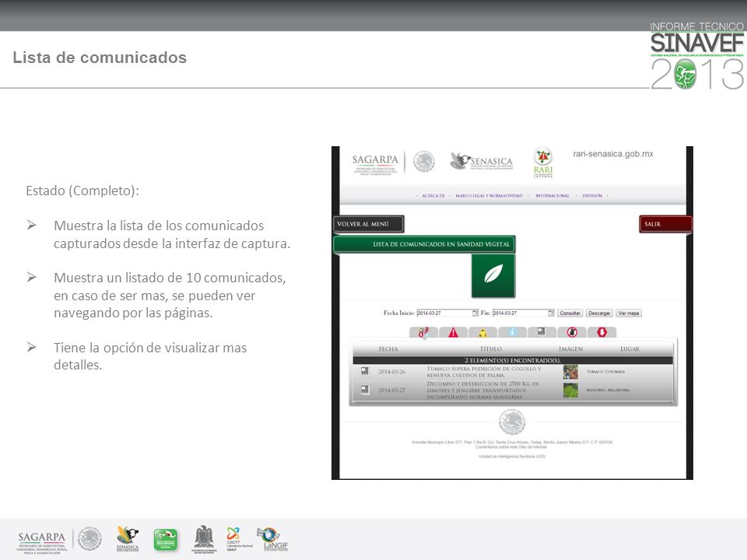The width and height of the screenshot is (747, 560).
Task: Click the detail icon for the 2014-03-26 row
Action: click(365, 371)
